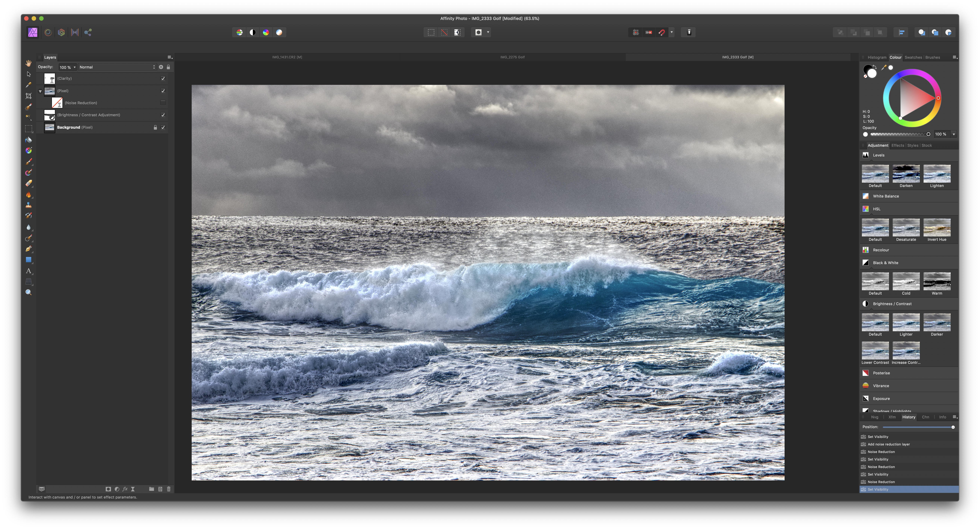Apply Auto Contrast from toolbar
This screenshot has width=980, height=529.
[253, 32]
